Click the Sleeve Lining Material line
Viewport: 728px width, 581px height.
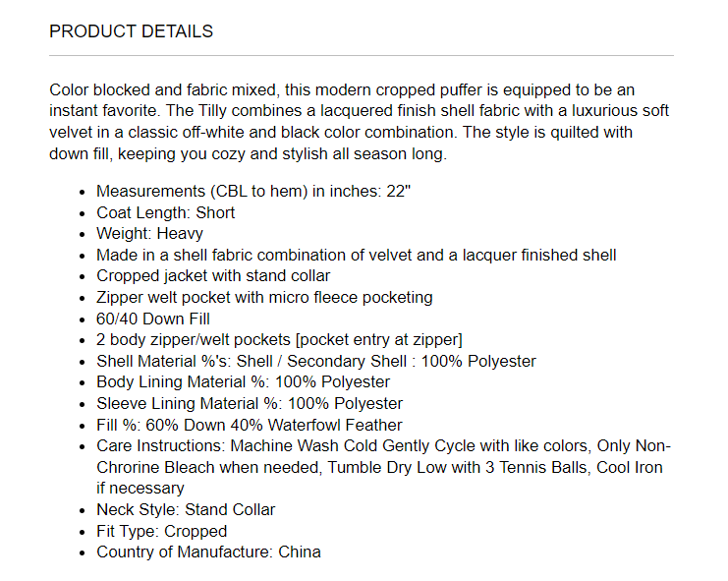click(x=250, y=403)
